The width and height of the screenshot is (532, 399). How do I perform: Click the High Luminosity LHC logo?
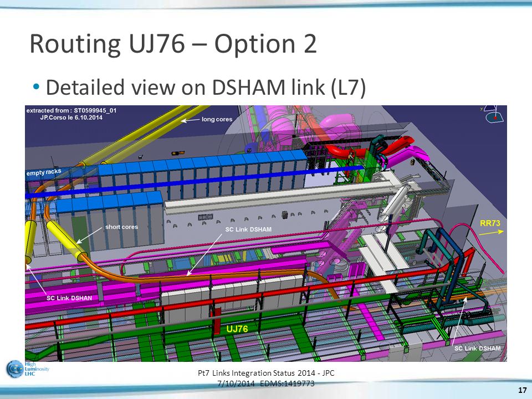click(x=28, y=369)
